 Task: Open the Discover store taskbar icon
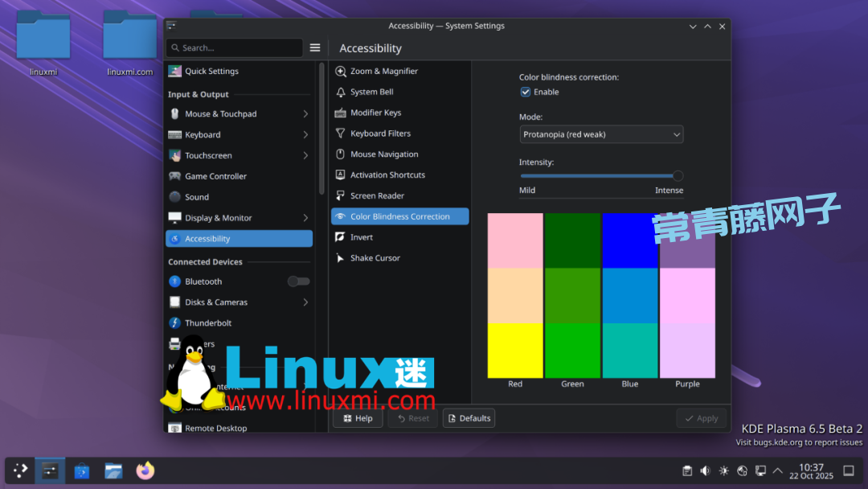point(82,471)
